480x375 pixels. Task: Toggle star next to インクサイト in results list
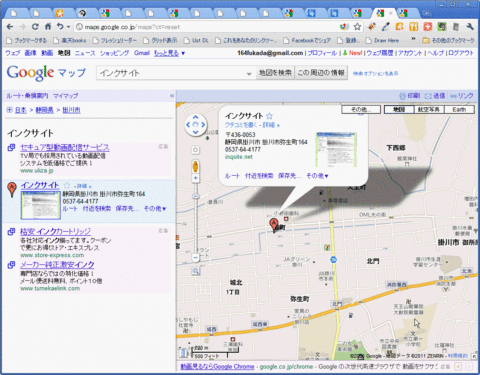(x=67, y=185)
